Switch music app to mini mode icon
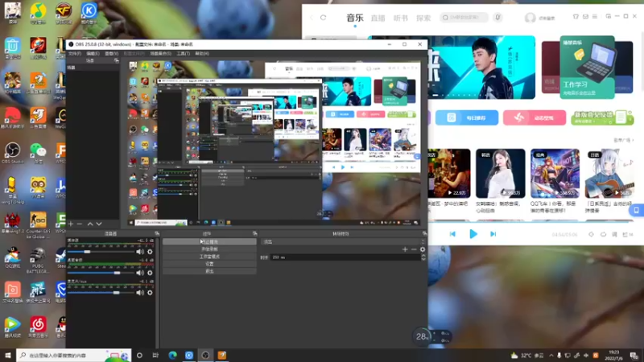The width and height of the screenshot is (644, 362). point(609,16)
